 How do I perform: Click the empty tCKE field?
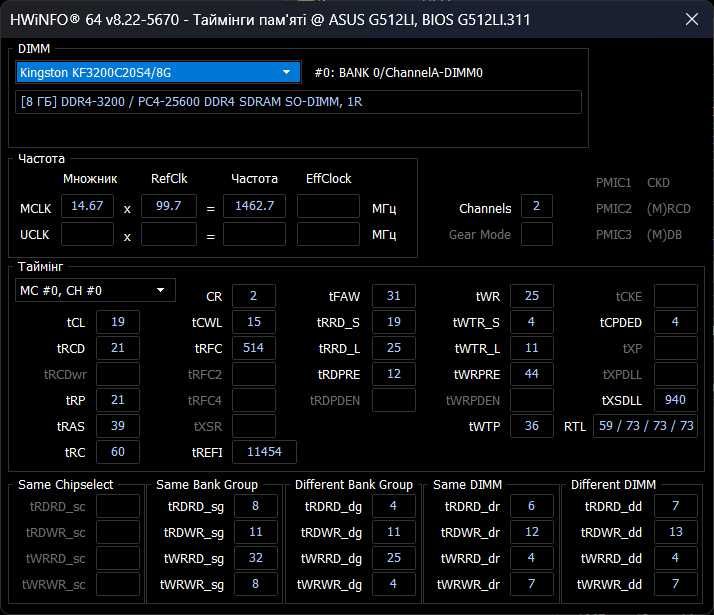click(676, 296)
